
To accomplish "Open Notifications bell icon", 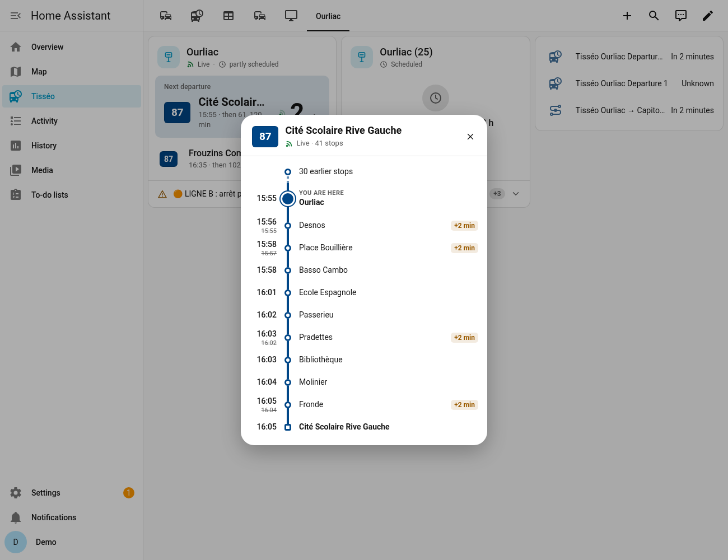I will (x=16, y=517).
